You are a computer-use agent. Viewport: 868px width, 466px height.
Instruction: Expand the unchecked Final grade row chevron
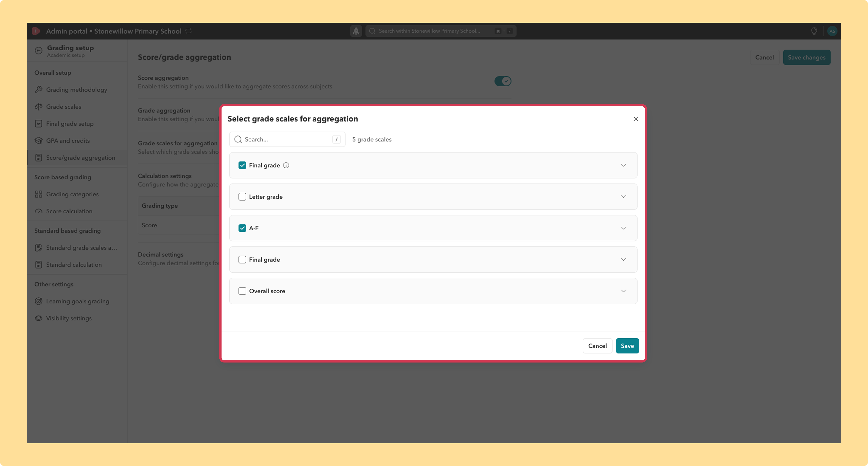623,260
